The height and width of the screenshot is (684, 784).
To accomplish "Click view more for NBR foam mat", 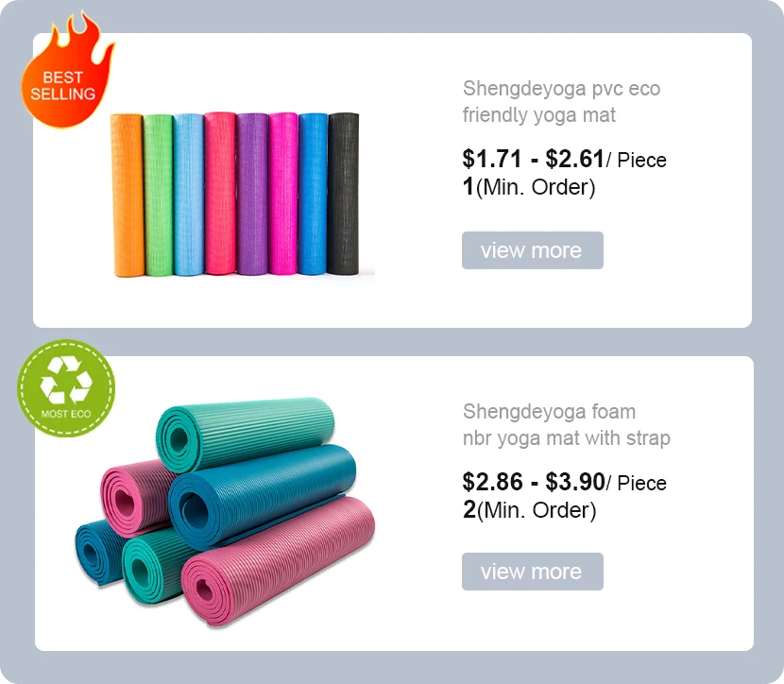I will point(532,572).
